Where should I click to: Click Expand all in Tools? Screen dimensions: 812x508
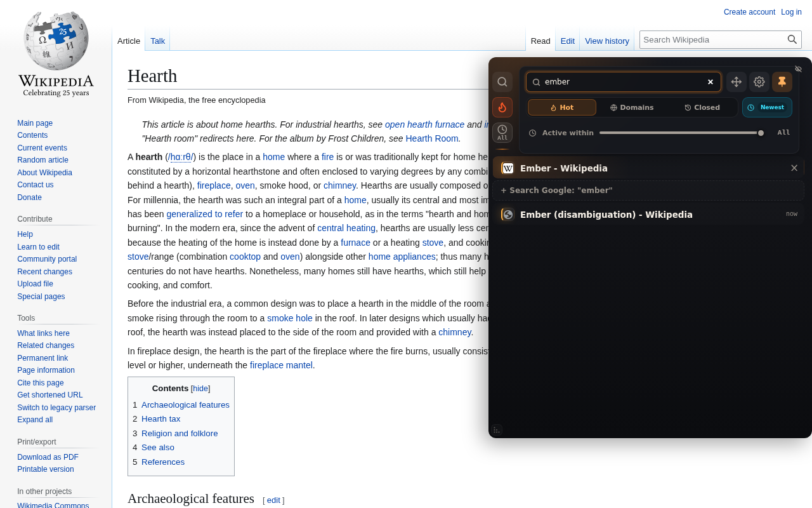[x=35, y=420]
